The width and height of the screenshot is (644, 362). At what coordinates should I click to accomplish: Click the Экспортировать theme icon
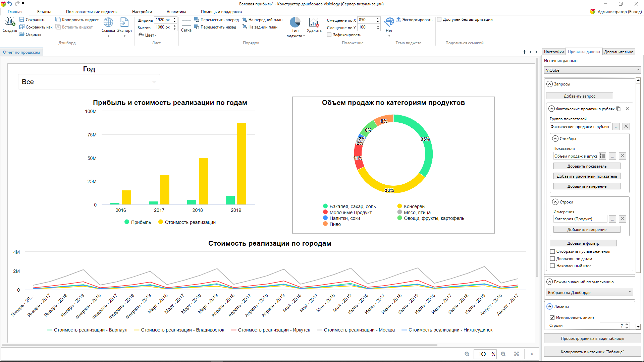[x=414, y=20]
